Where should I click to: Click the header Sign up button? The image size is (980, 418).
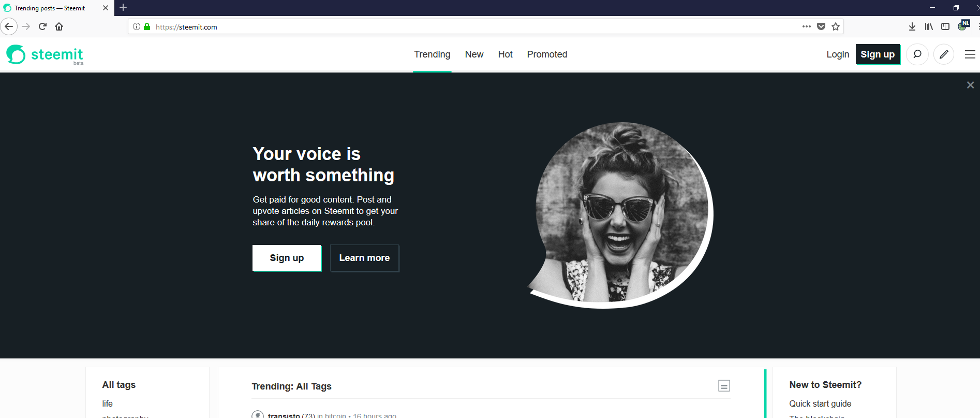pos(878,54)
